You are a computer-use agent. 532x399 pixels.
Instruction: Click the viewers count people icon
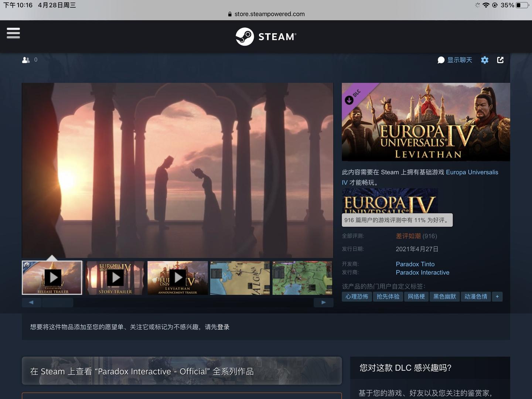coord(26,59)
